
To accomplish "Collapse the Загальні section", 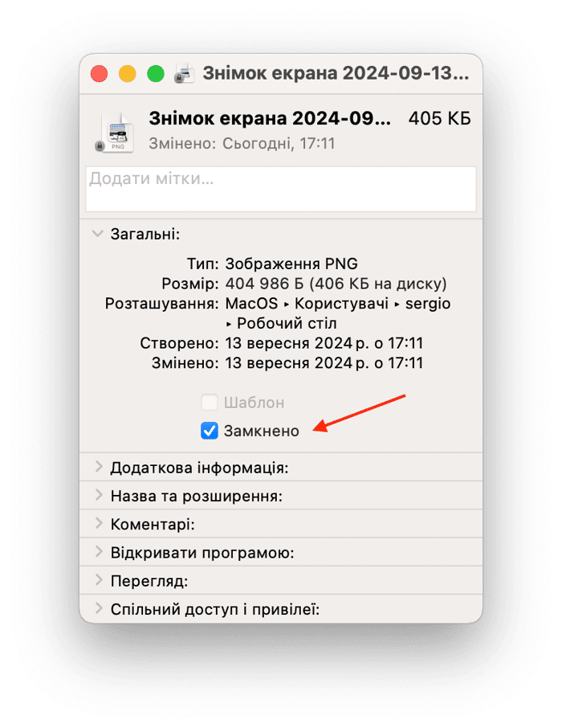I will pos(97,234).
